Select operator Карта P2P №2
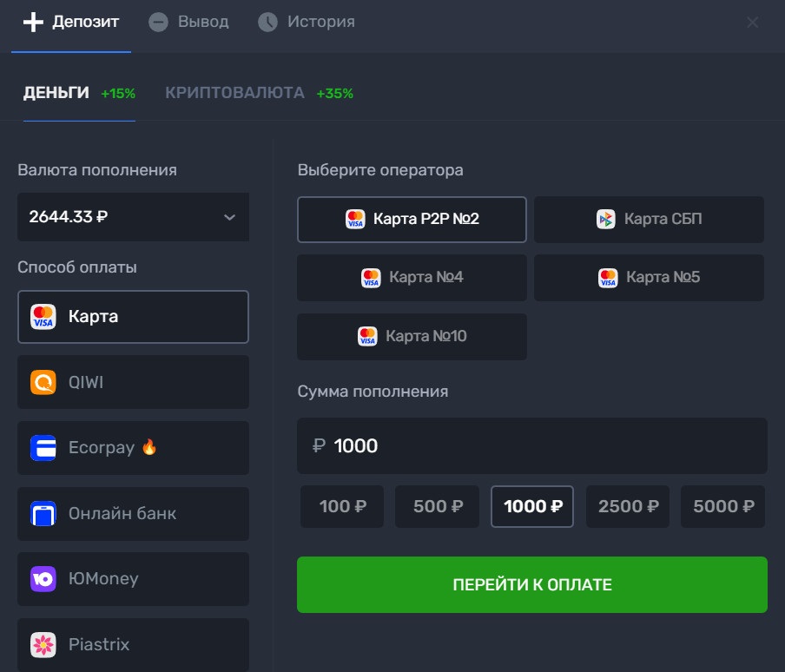Image resolution: width=785 pixels, height=672 pixels. (412, 220)
